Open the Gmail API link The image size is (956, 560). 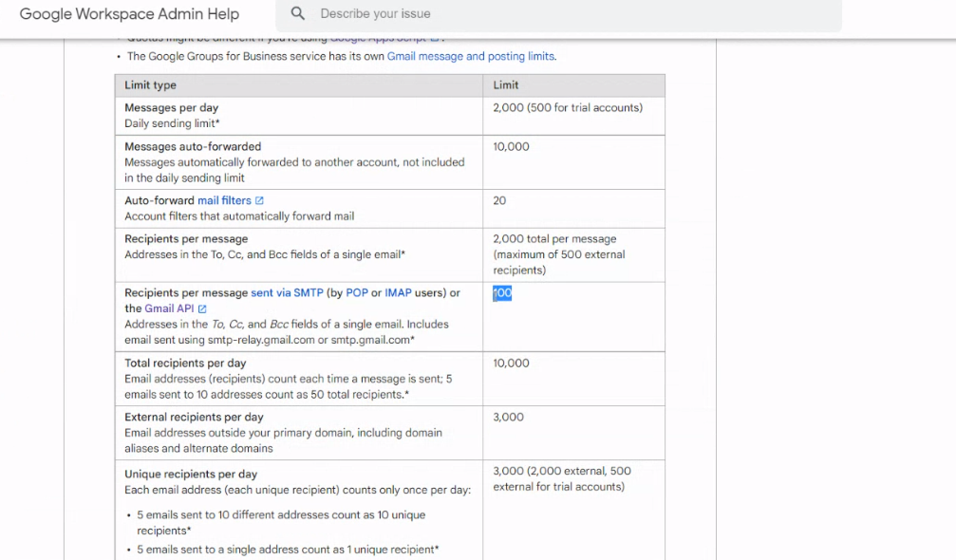pos(169,308)
